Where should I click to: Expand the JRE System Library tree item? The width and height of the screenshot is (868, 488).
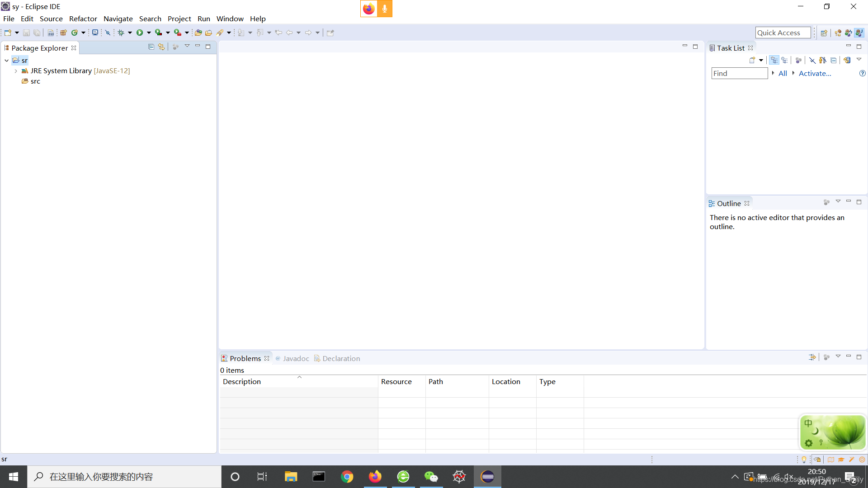(16, 70)
